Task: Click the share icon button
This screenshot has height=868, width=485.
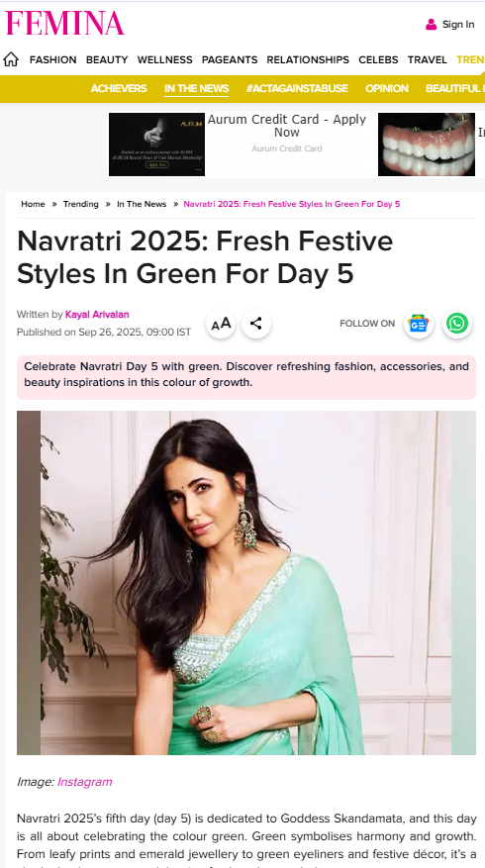Action: pyautogui.click(x=255, y=324)
